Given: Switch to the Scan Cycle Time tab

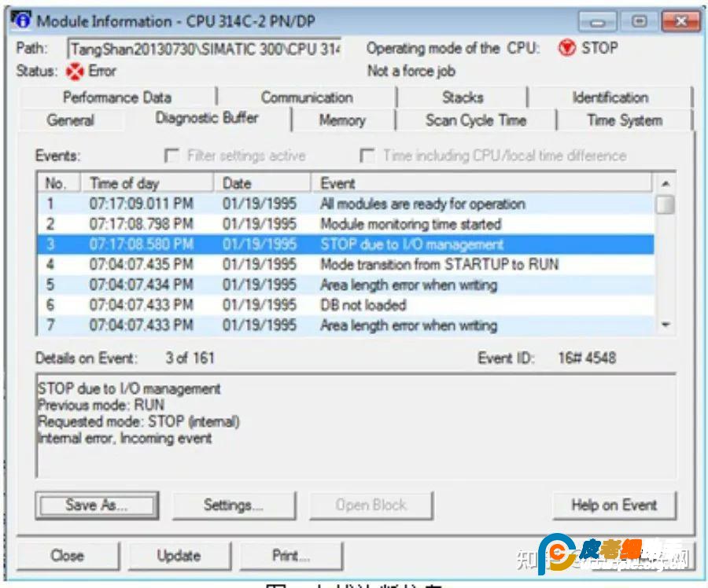Looking at the screenshot, I should (476, 120).
